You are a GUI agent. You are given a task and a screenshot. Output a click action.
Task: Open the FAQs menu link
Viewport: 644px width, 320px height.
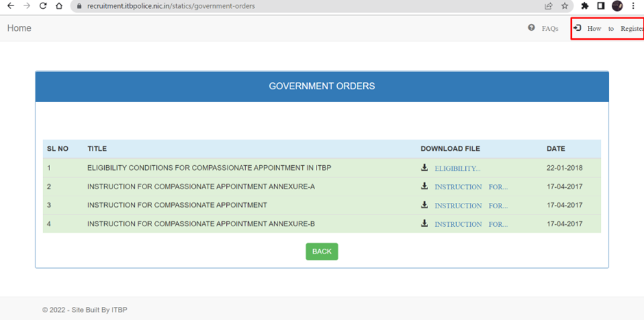[x=549, y=29]
